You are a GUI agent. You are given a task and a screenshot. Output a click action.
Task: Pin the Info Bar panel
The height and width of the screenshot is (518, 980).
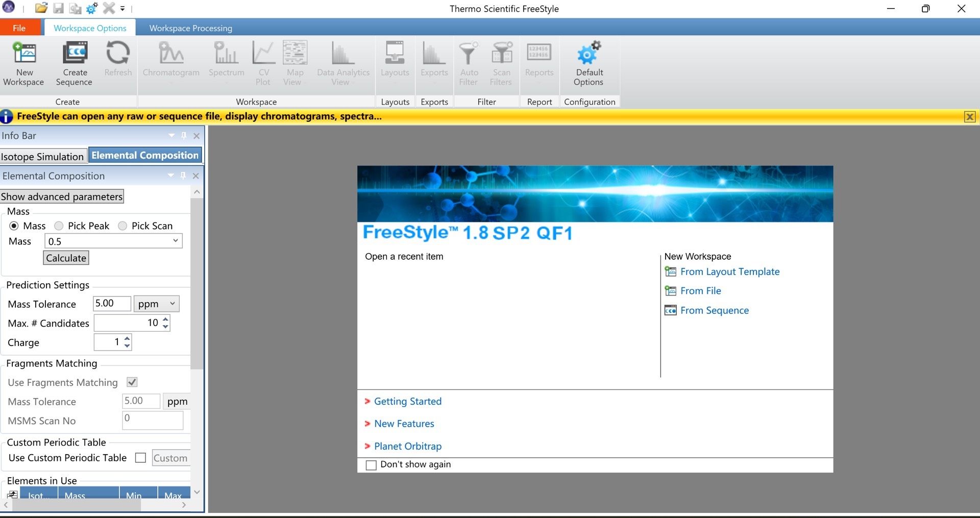click(184, 136)
